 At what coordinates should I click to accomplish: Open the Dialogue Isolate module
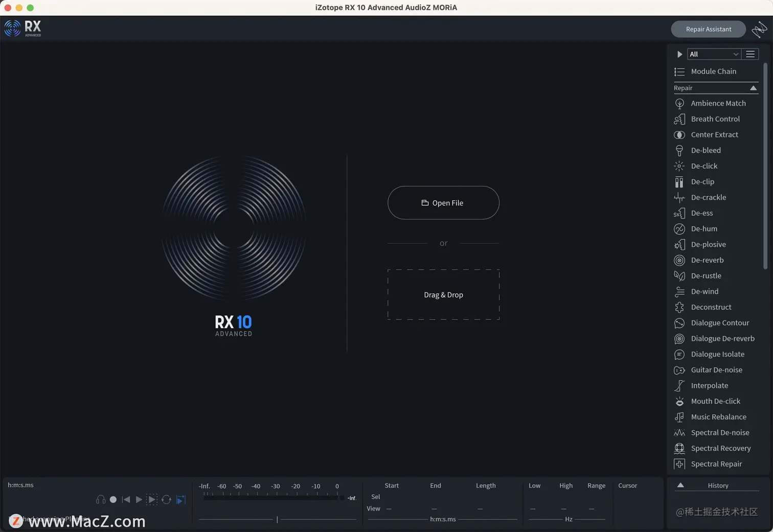coord(709,355)
